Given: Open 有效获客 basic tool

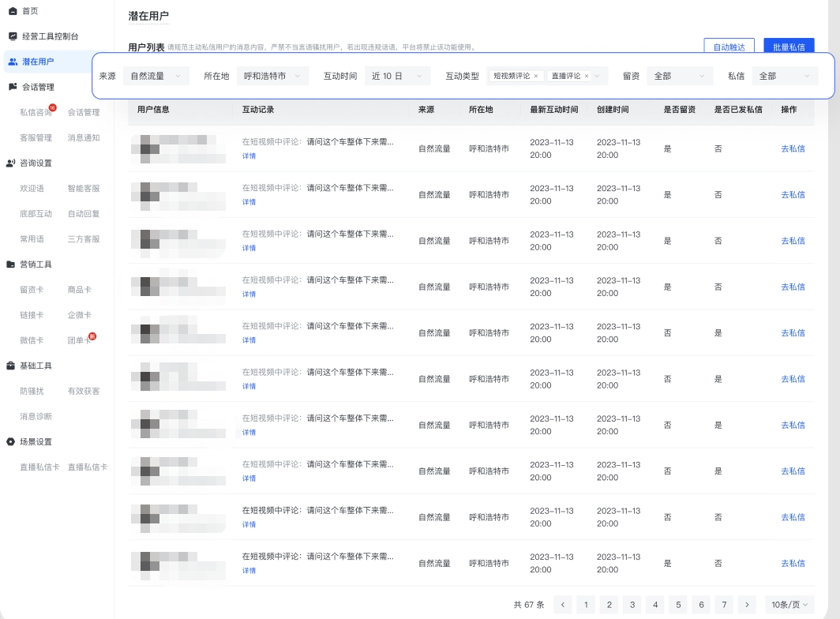Looking at the screenshot, I should 84,391.
